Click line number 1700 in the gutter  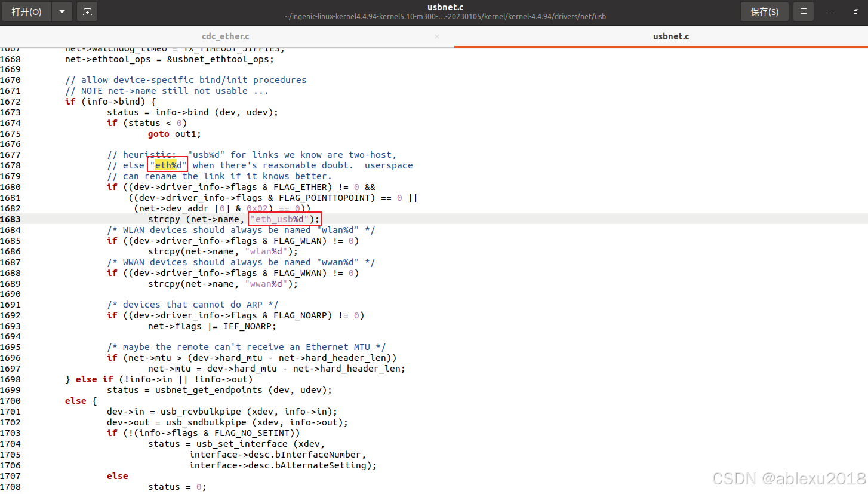10,401
